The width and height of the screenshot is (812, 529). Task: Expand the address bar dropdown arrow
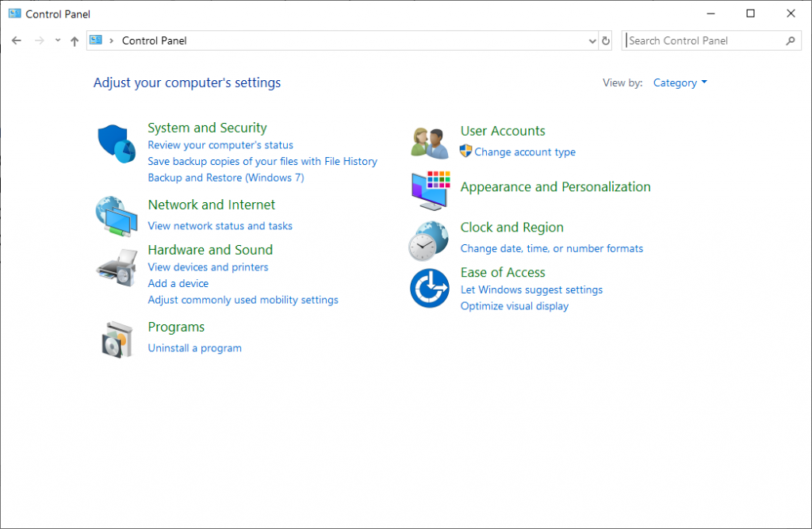pyautogui.click(x=592, y=40)
